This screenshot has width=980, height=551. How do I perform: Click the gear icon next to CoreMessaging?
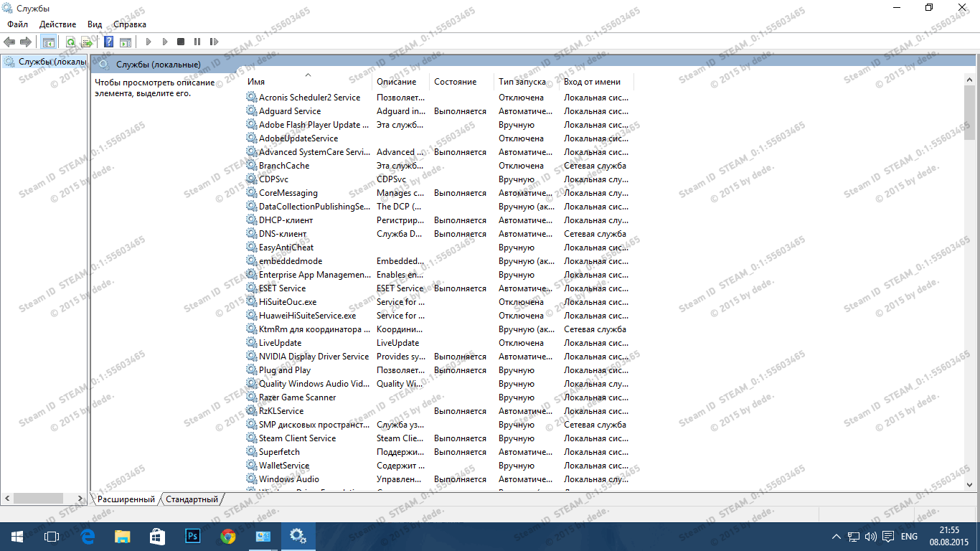click(252, 193)
